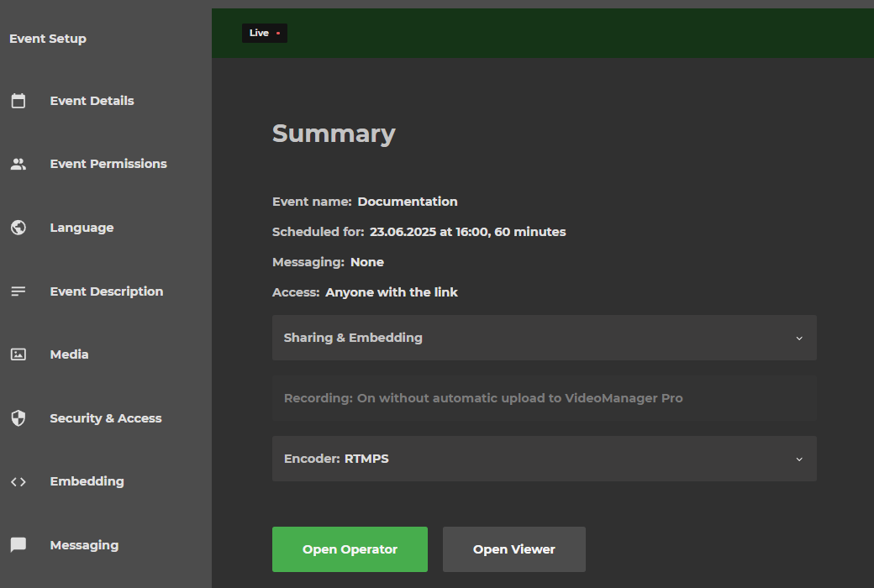Expand the Sharing & Embedding chevron
Screen dimensions: 874x588
click(799, 339)
